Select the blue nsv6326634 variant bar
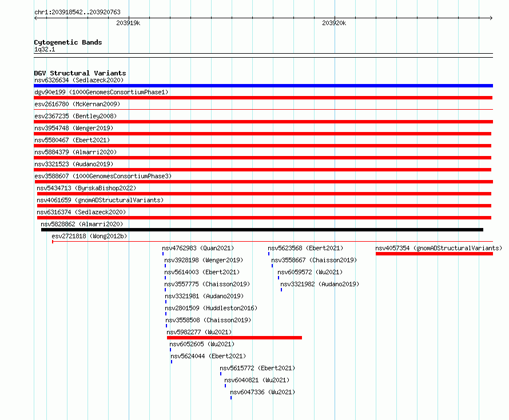This screenshot has height=420, width=509. tap(263, 86)
